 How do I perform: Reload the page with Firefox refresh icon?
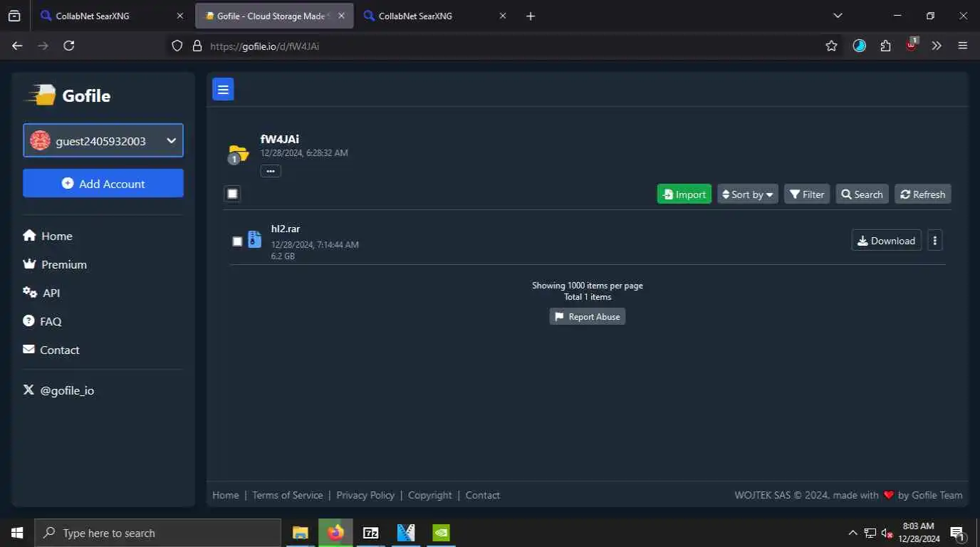coord(68,46)
